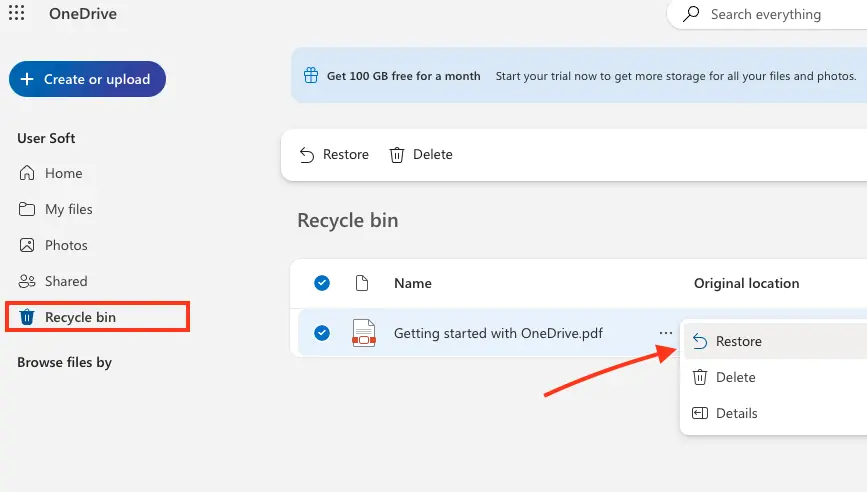Viewport: 867px width, 492px height.
Task: Deselect Getting started with OneDrive.pdf checkbox
Action: tap(322, 333)
